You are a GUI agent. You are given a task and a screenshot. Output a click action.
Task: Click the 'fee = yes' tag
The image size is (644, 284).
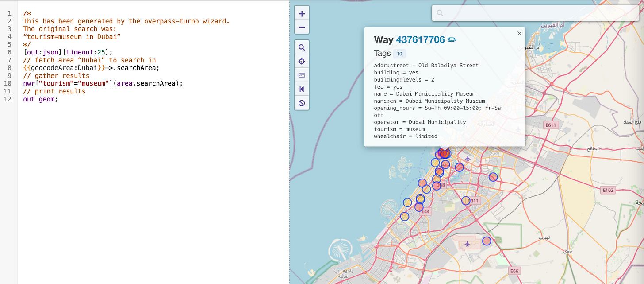388,87
